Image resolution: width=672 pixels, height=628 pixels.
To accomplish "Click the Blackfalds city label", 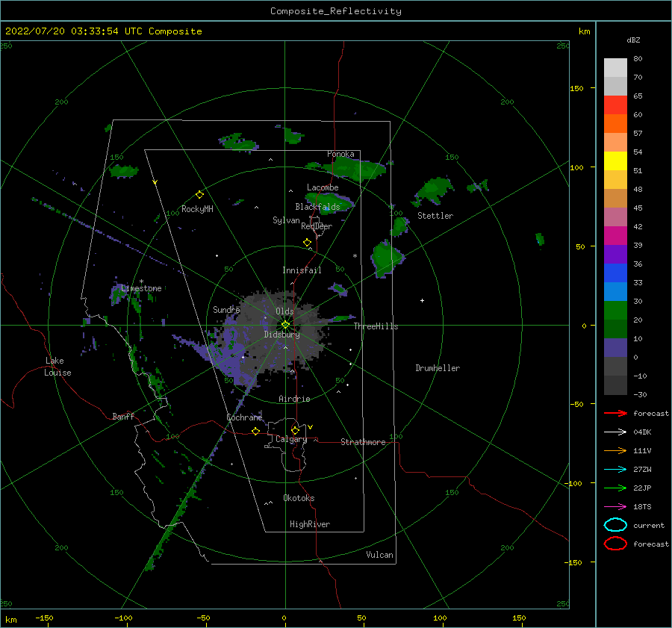I will click(317, 207).
